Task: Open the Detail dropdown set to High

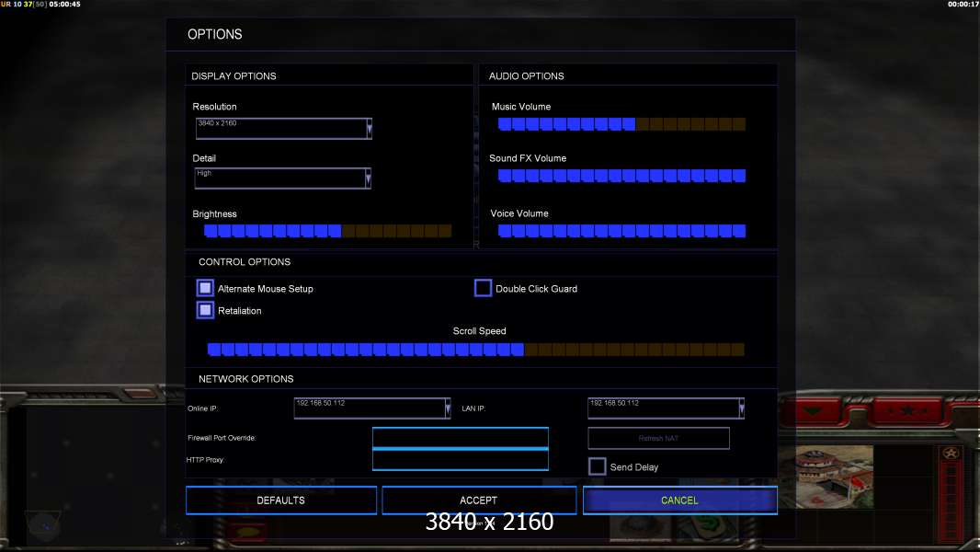Action: pos(282,178)
